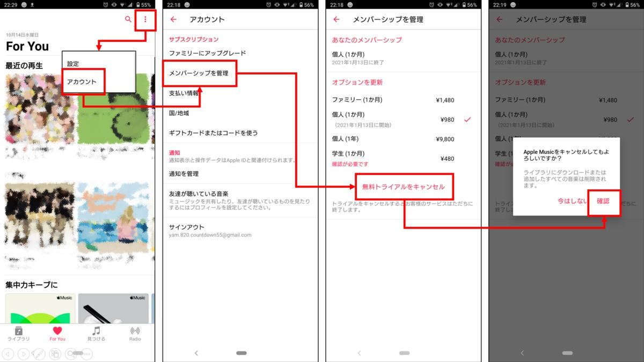This screenshot has height=362, width=644.
Task: Open the 見つける tab
Action: coord(96,334)
